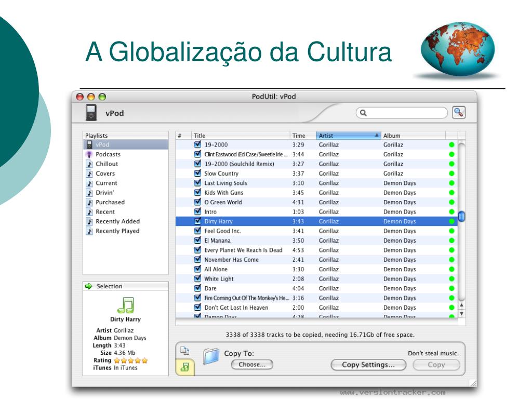532x399 pixels.
Task: Select the O Green World track row
Action: 316,202
